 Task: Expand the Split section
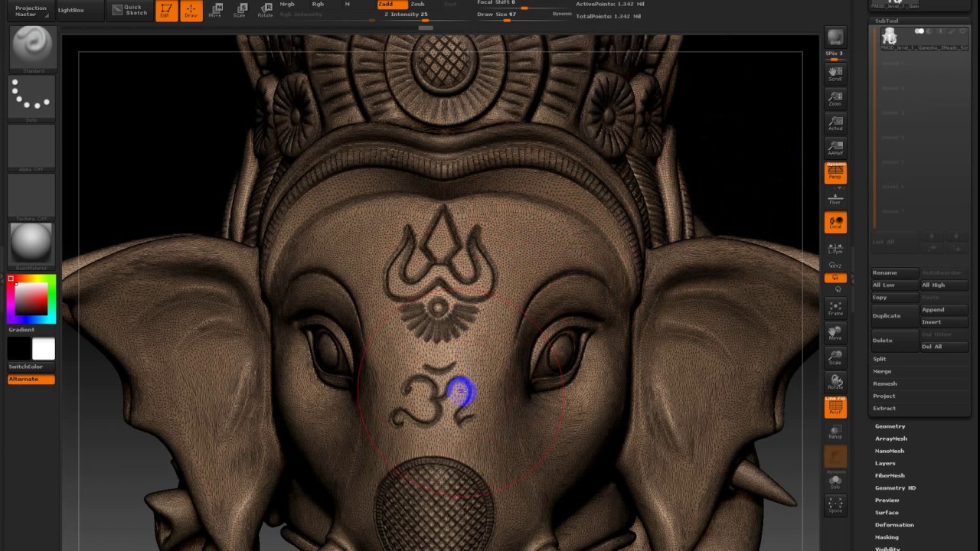[880, 359]
